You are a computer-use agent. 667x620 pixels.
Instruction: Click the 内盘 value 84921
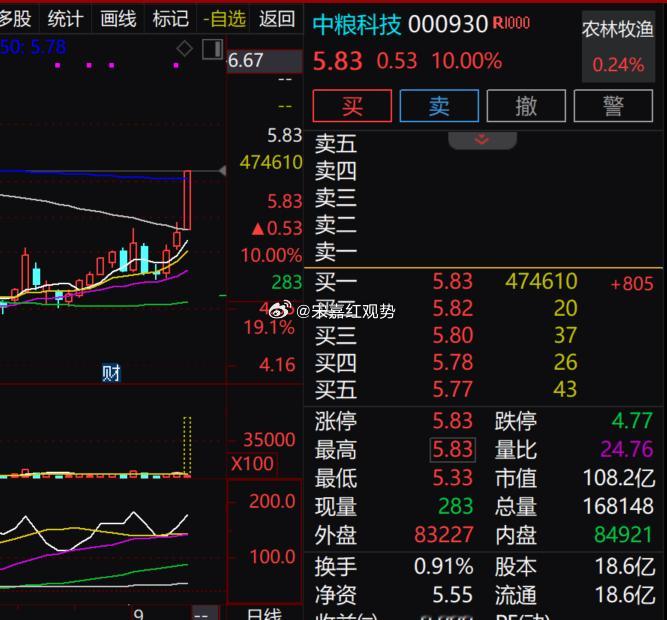(x=624, y=535)
